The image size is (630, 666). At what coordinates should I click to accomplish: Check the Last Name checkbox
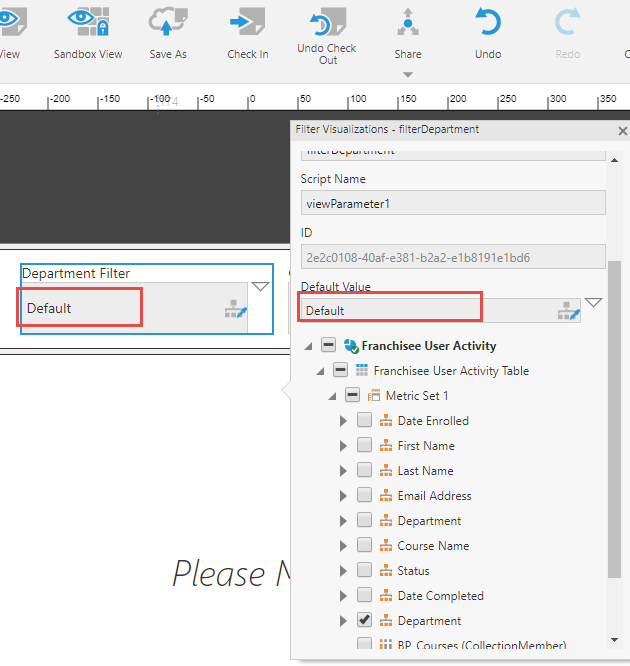pyautogui.click(x=364, y=470)
